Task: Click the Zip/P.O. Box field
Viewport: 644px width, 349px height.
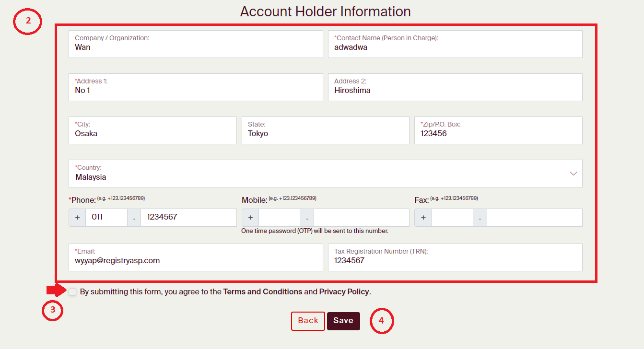Action: (x=498, y=130)
